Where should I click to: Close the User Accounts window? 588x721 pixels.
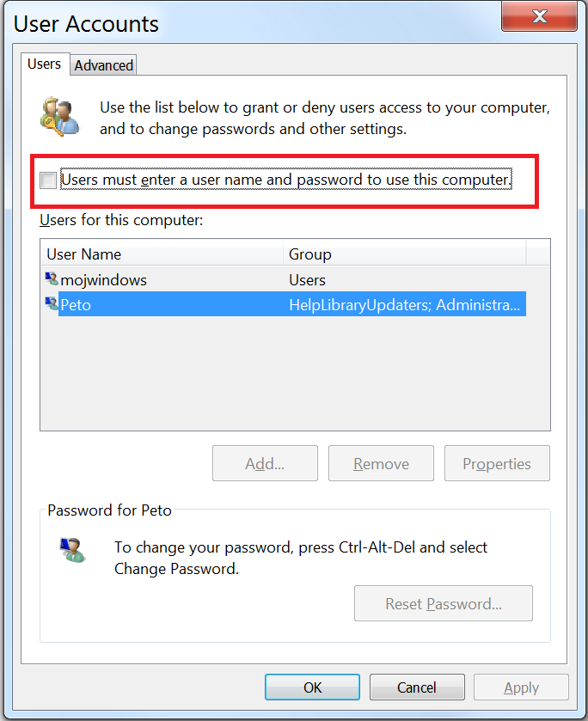point(539,16)
